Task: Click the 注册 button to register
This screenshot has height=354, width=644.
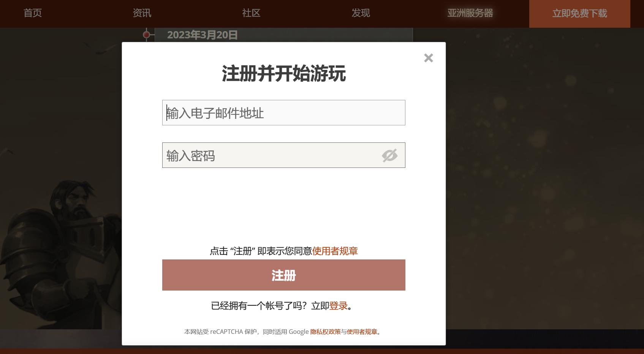Action: coord(283,275)
